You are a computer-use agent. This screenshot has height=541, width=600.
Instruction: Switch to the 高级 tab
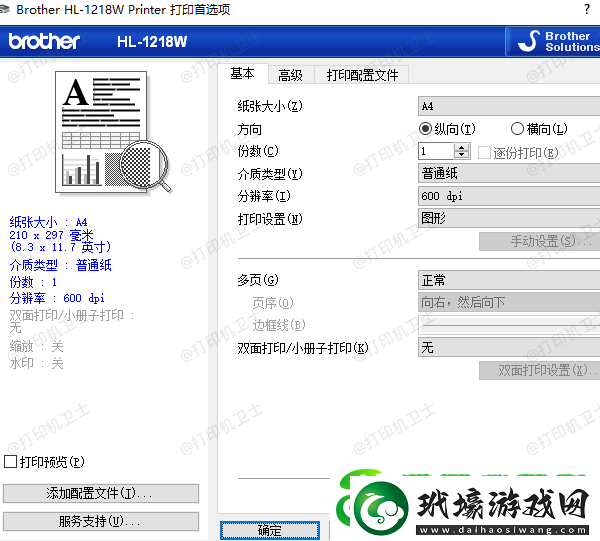pos(290,75)
